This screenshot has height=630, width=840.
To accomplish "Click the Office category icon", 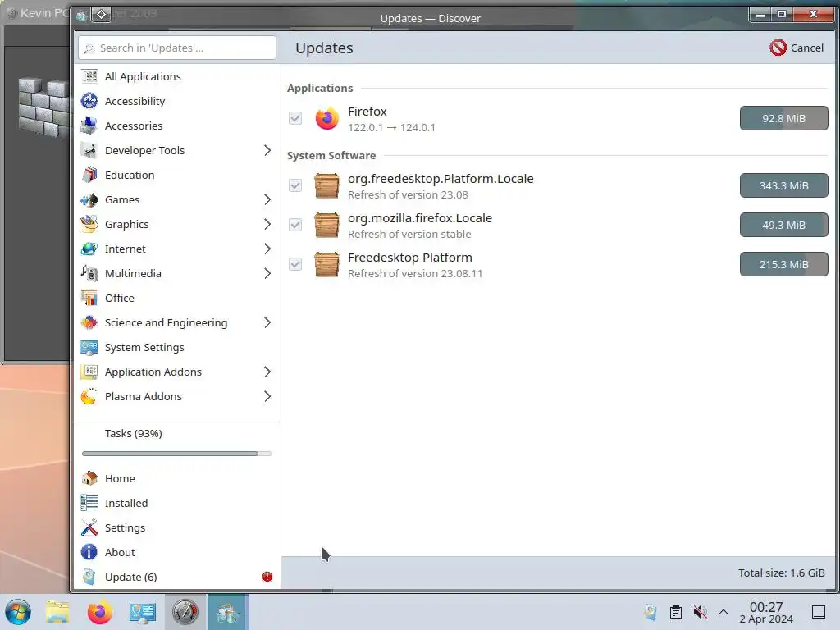I will [89, 299].
